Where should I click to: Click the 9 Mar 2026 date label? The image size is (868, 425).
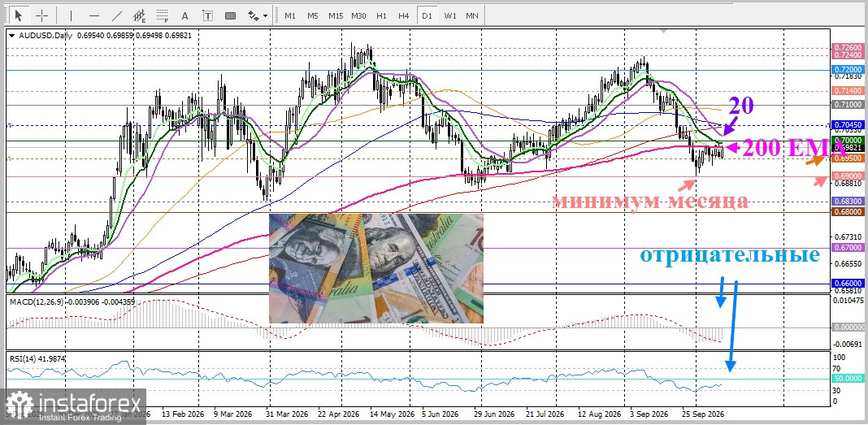pos(232,414)
